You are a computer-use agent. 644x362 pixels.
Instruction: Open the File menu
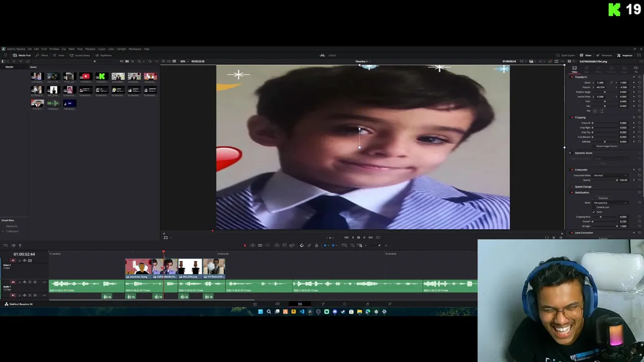point(30,49)
